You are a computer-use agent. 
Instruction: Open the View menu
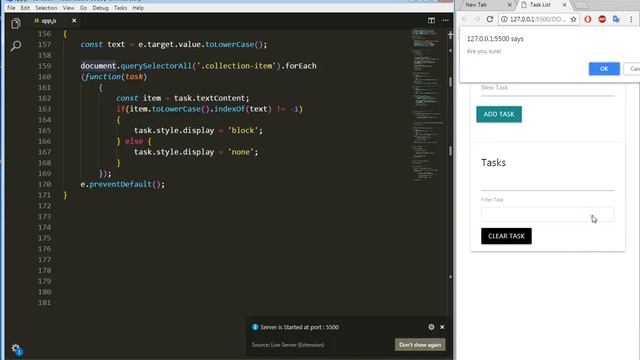[x=68, y=8]
